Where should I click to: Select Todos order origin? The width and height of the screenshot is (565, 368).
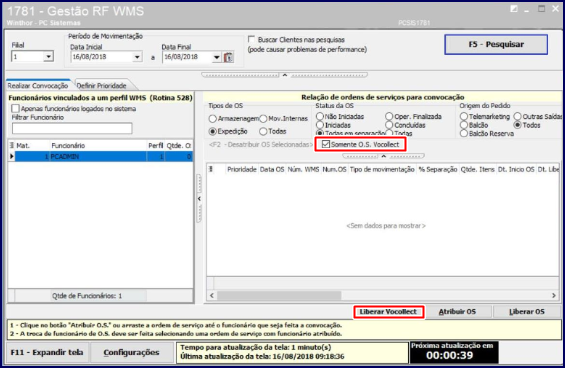518,125
